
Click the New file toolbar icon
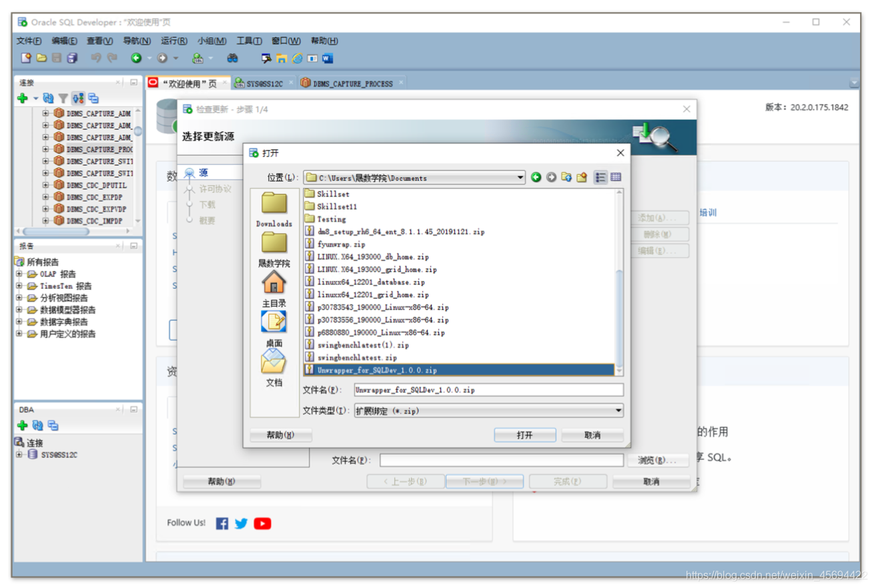click(x=26, y=58)
